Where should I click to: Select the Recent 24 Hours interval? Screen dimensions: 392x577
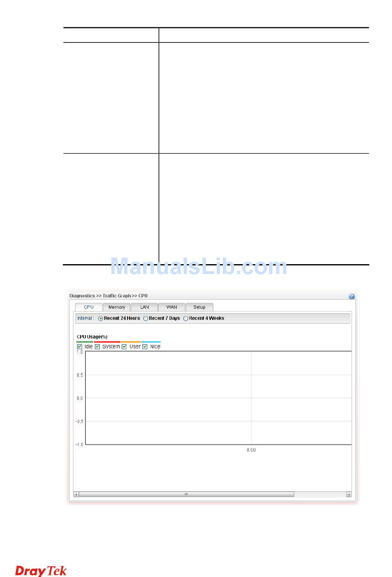(101, 319)
